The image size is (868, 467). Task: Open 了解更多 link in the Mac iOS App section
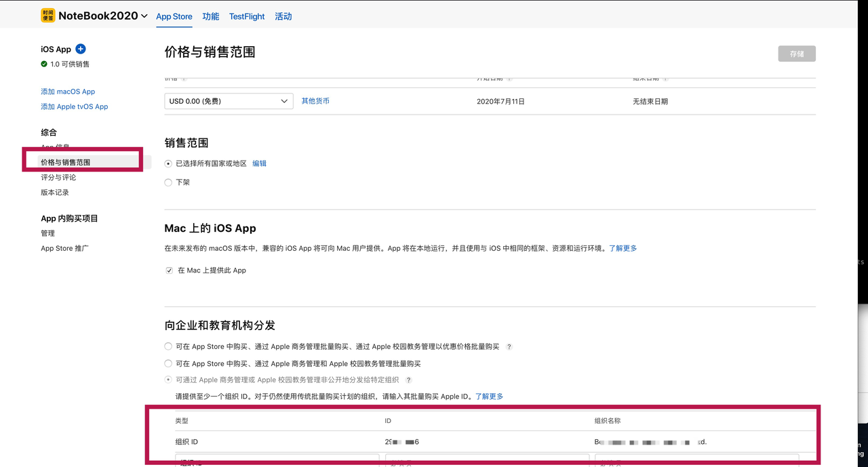[623, 248]
